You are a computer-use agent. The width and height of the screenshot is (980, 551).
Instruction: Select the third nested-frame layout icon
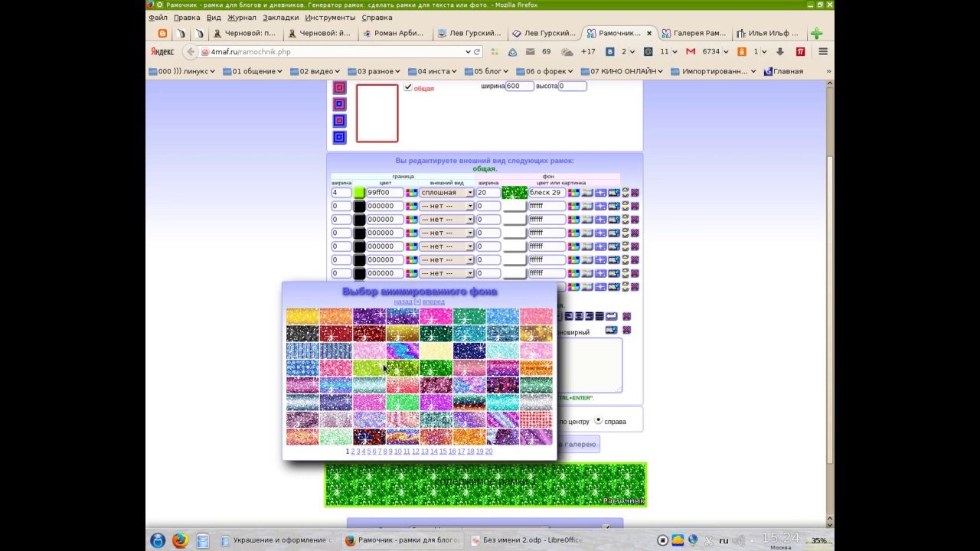(339, 121)
